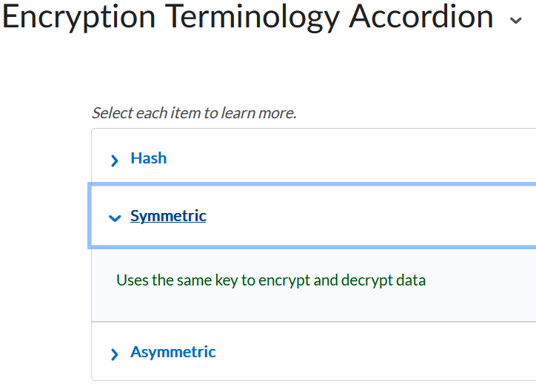
Task: Click the right-pointing chevron beside Asymmetric
Action: [x=114, y=354]
